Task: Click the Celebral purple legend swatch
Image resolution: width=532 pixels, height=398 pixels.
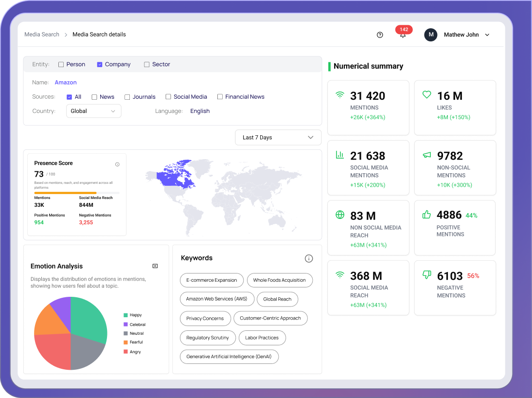Action: pos(125,325)
